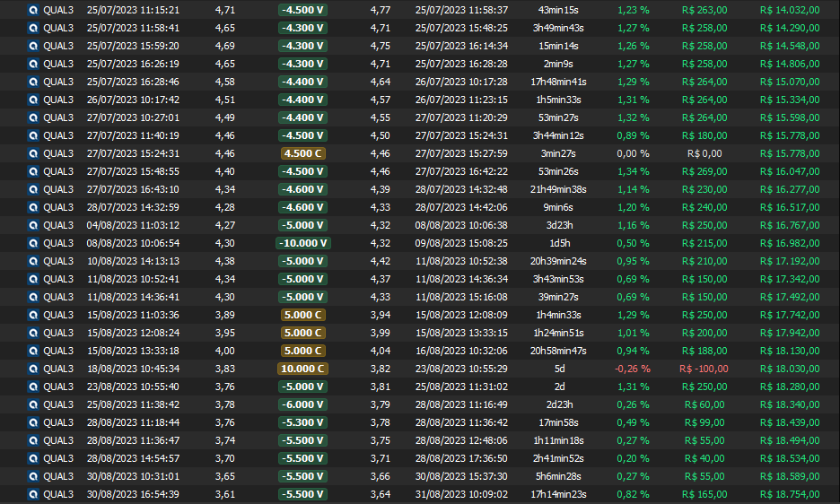Click the QUAL3 icon in the 25/07/2023 11:15:21 row
This screenshot has height=504, width=840.
[33, 10]
